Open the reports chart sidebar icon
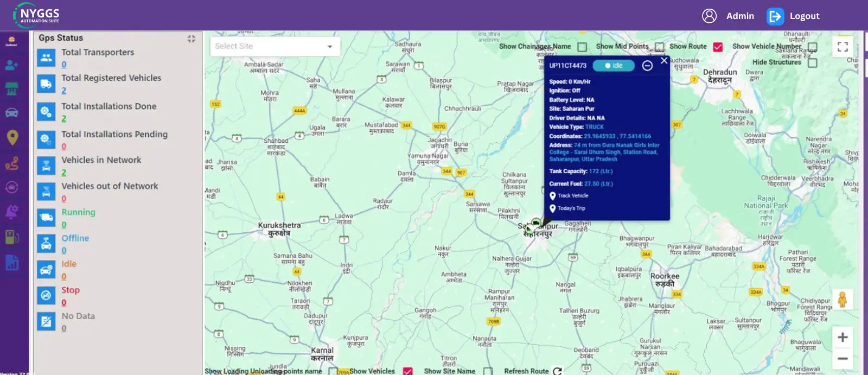Viewport: 868px width, 375px height. tap(12, 263)
